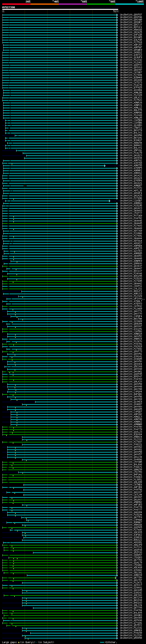This screenshot has width=146, height=644.
Task: Select hit label UniRef100_C1K5D0
Action: point(131,331)
